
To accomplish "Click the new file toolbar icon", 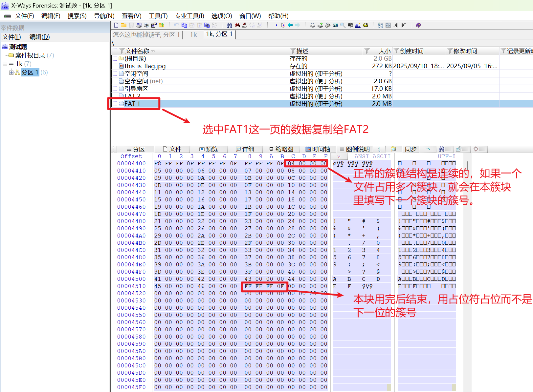I will tap(116, 25).
